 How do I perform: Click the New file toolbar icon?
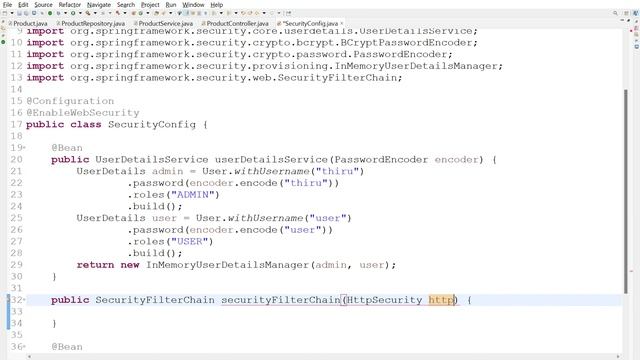coord(4,13)
